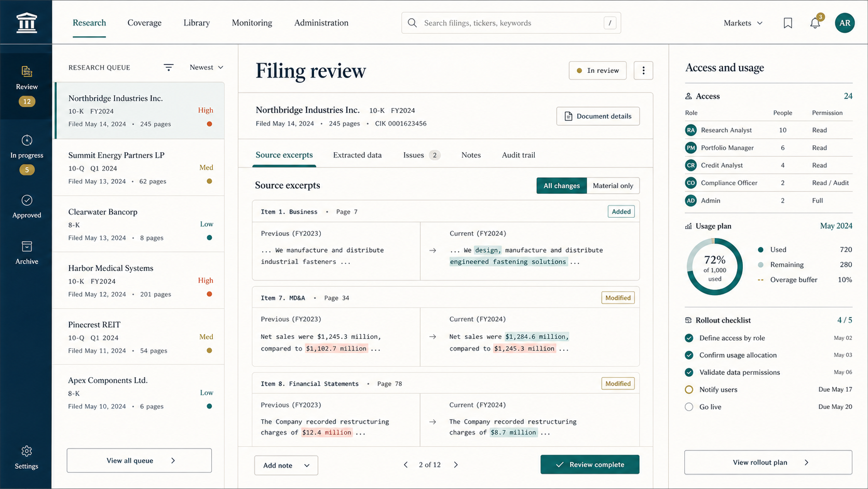Open the AR user avatar
This screenshot has height=489, width=868.
[x=845, y=23]
